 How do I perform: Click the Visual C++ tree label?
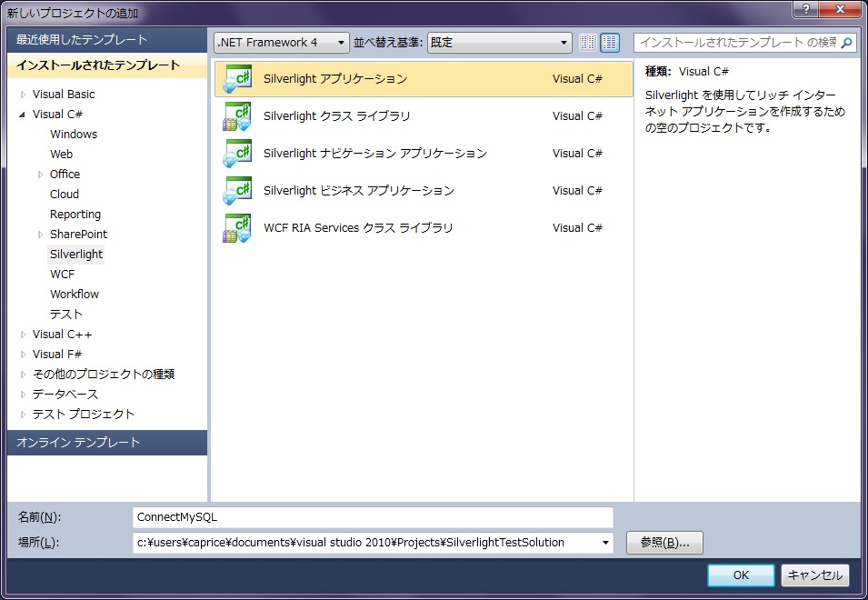[62, 335]
